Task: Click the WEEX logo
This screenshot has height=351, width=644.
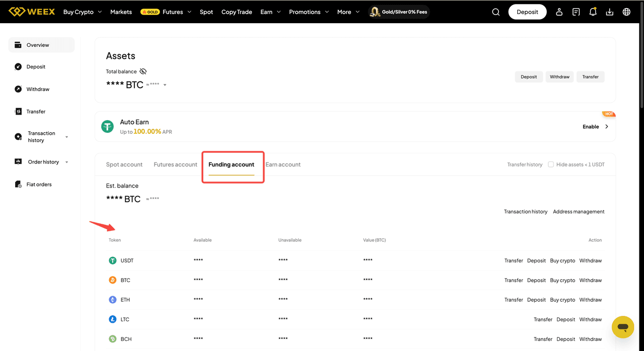Action: [32, 12]
